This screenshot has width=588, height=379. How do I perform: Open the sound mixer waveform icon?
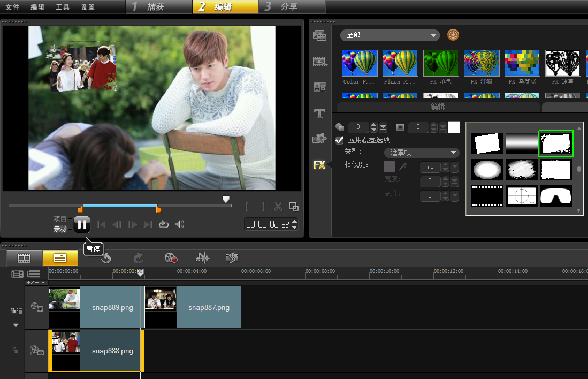[x=202, y=258]
